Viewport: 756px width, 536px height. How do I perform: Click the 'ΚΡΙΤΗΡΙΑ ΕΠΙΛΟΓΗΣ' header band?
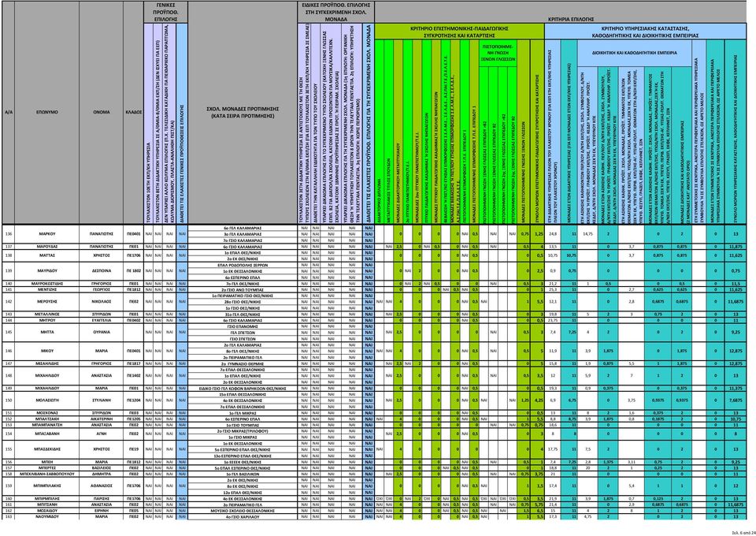(x=570, y=20)
